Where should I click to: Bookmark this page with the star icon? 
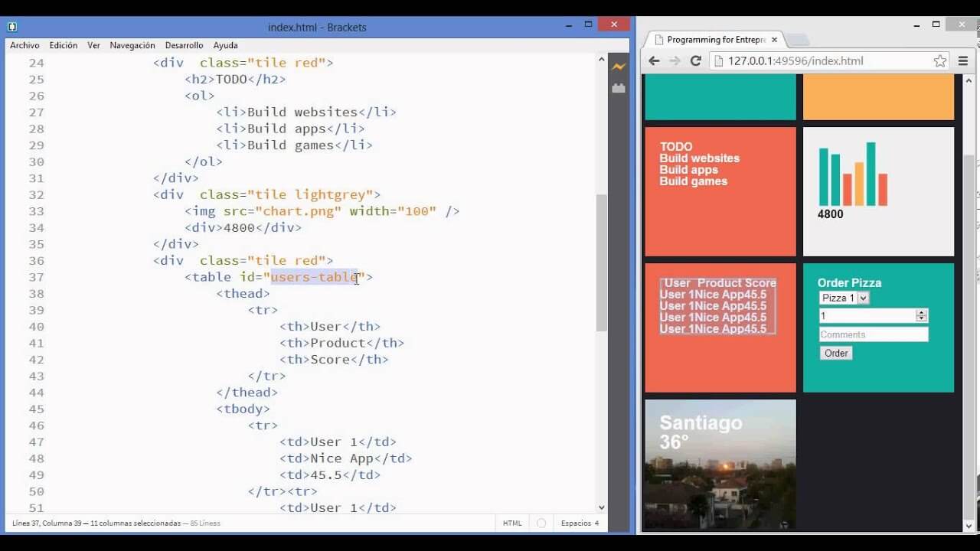pos(940,61)
